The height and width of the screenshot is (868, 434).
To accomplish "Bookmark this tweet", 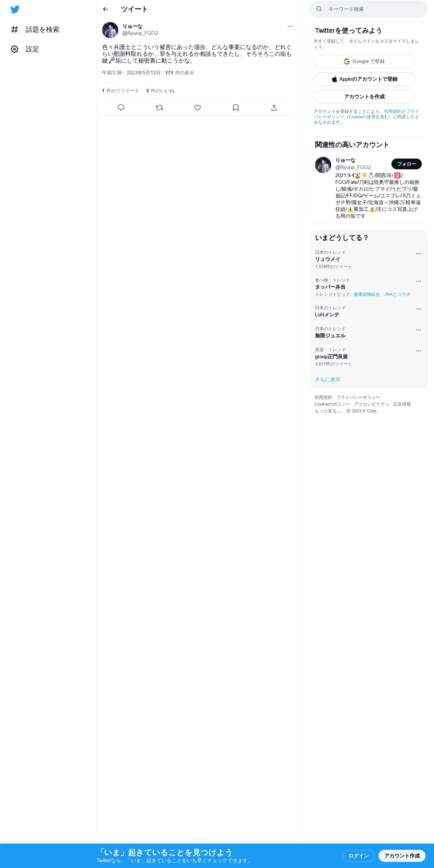I will (x=236, y=107).
